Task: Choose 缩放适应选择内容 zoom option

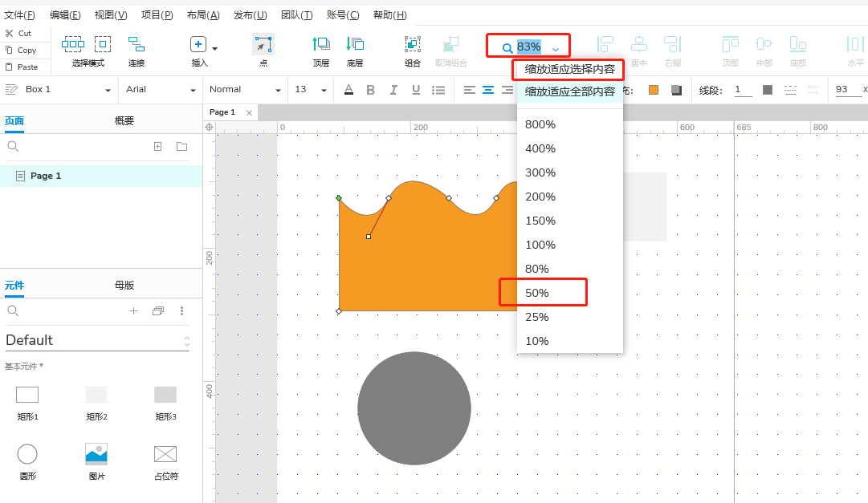Action: coord(569,69)
